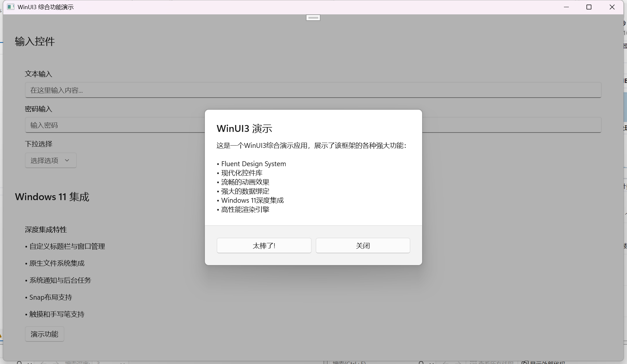Click the 高性能渲染引擎 bullet

click(x=243, y=210)
